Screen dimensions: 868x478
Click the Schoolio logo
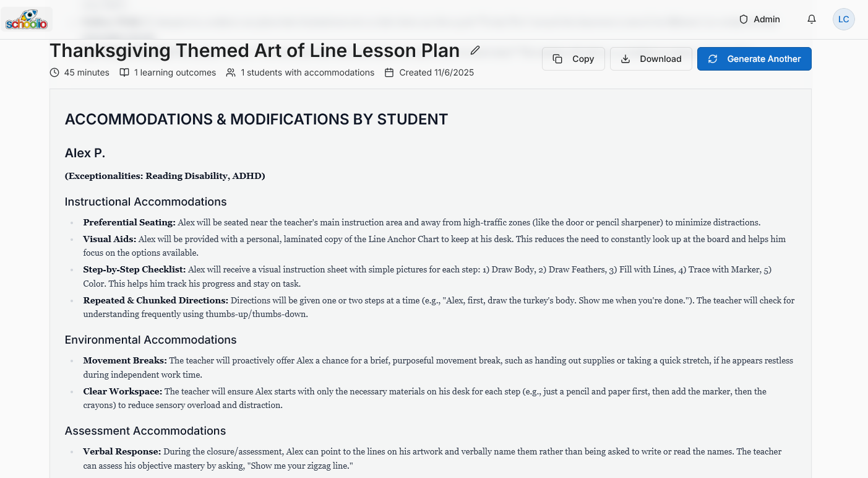coord(26,19)
